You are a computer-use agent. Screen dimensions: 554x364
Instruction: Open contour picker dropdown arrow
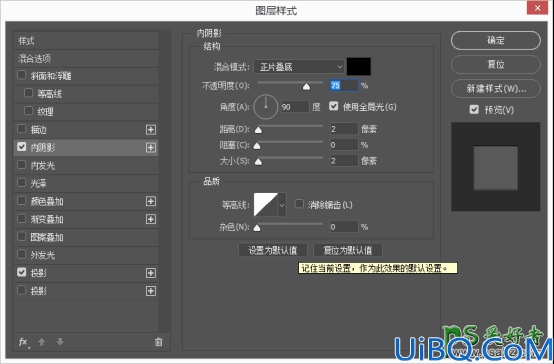282,205
